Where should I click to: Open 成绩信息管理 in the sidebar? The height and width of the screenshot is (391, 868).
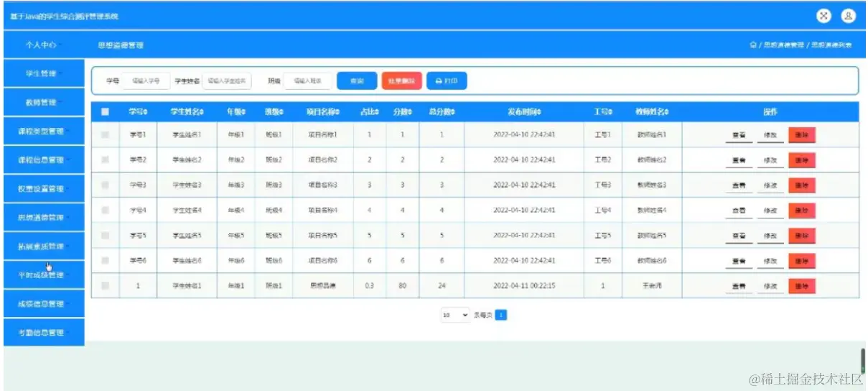[x=44, y=303]
